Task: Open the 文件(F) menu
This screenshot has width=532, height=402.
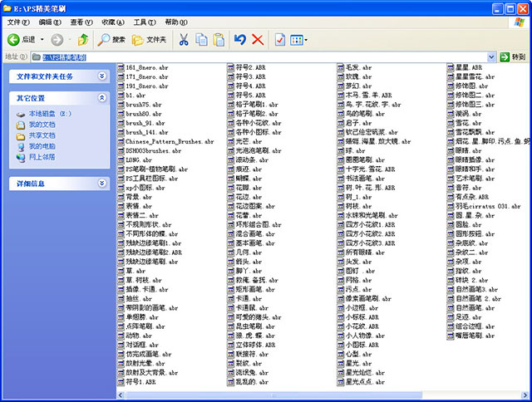Action: tap(18, 22)
